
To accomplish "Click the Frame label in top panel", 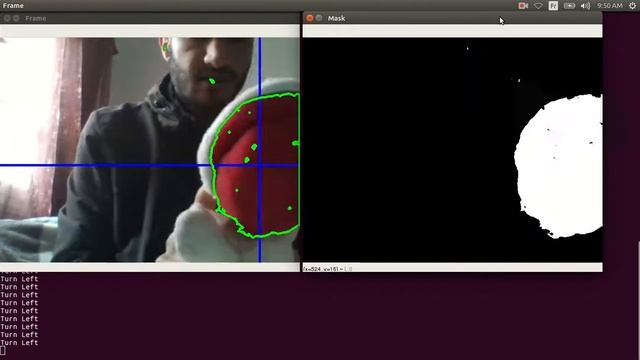I will pyautogui.click(x=13, y=6).
